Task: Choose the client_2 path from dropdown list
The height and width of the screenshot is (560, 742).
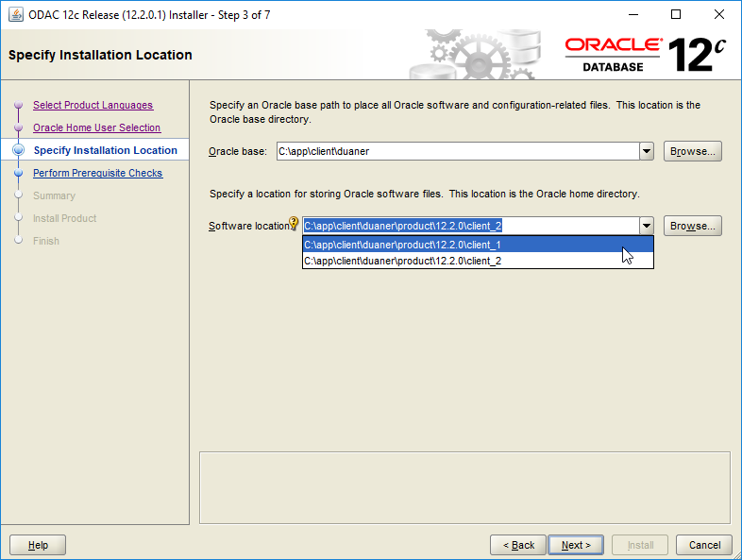Action: click(478, 261)
